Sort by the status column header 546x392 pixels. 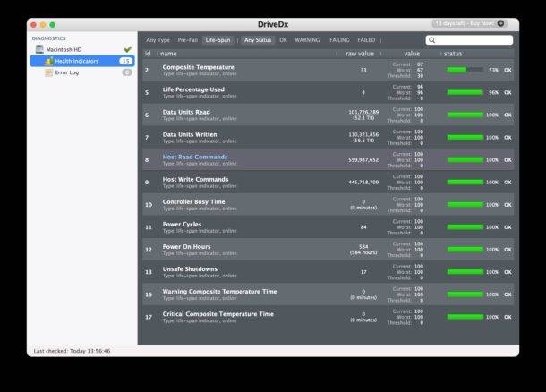point(453,54)
